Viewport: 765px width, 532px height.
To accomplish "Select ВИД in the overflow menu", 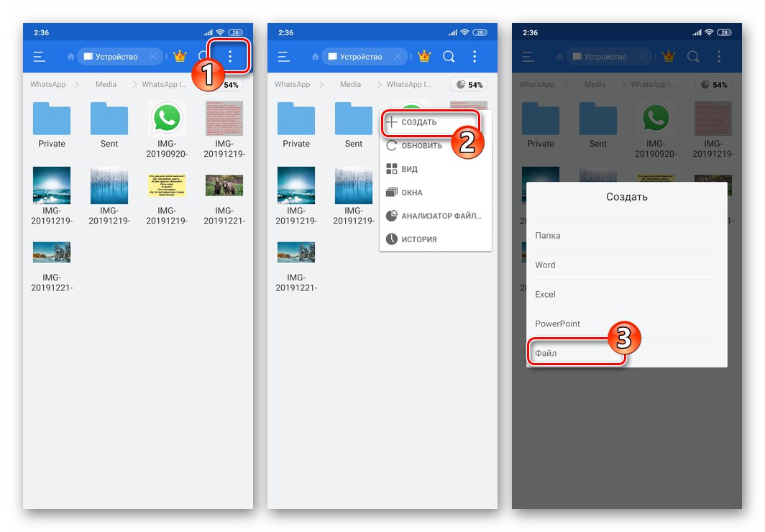I will click(435, 169).
